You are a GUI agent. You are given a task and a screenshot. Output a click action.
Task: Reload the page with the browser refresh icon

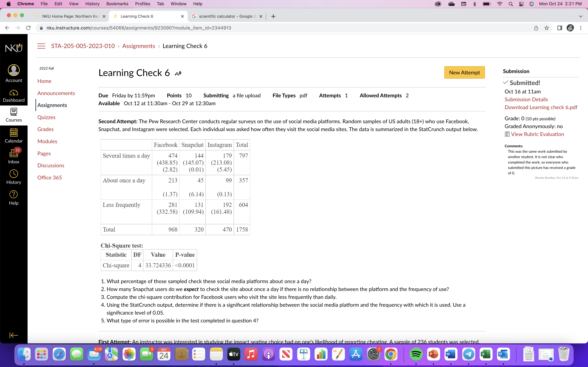click(28, 28)
